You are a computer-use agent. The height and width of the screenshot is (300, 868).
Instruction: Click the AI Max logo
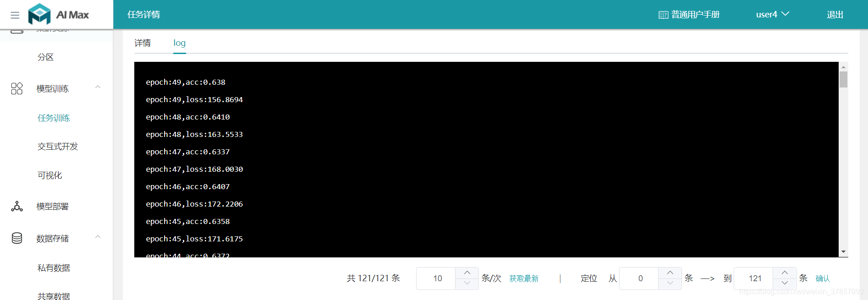click(x=58, y=14)
